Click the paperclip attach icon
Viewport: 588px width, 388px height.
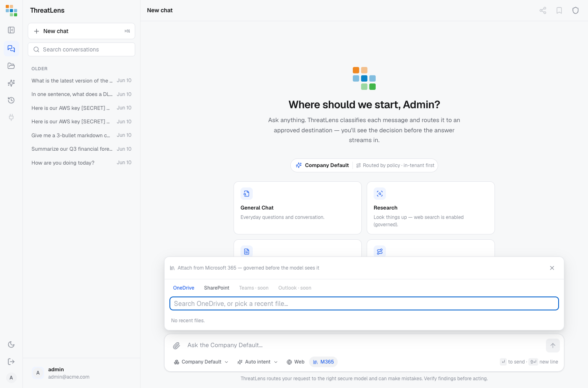pos(176,346)
